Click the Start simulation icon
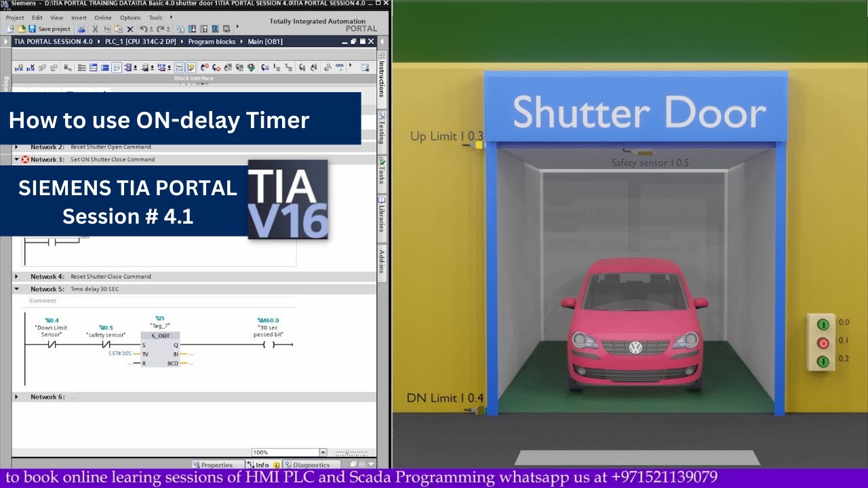 tap(215, 28)
